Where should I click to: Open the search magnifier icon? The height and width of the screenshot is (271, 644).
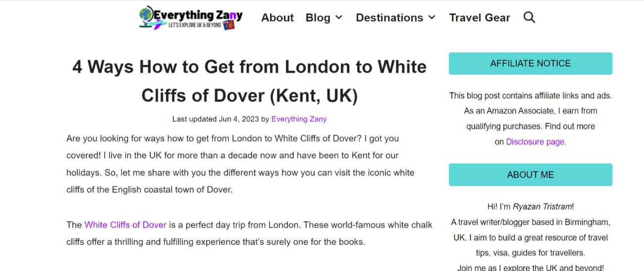[529, 18]
